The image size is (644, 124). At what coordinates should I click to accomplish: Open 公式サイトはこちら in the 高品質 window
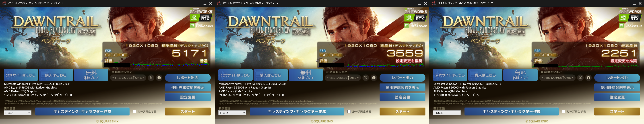click(235, 75)
